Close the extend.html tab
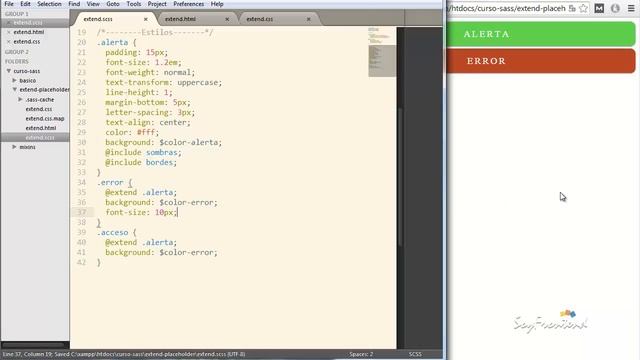Screen dimensions: 640x360 (227, 19)
